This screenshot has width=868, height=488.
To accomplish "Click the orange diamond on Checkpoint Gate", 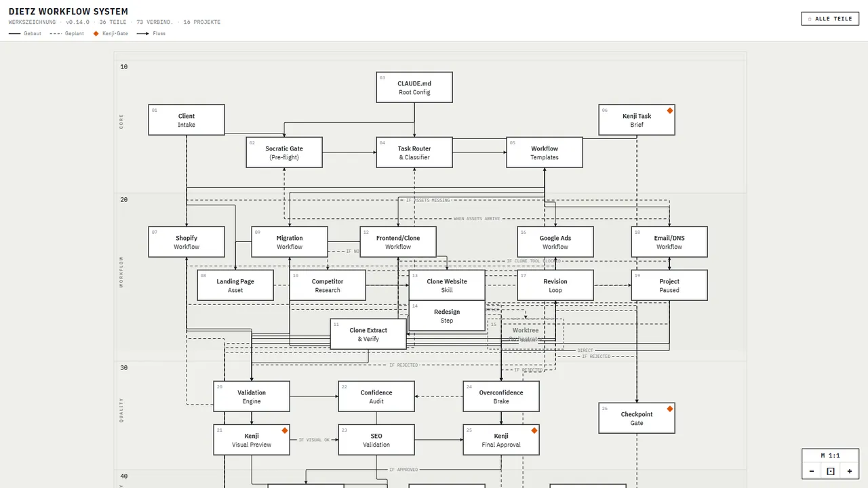I will tap(669, 409).
